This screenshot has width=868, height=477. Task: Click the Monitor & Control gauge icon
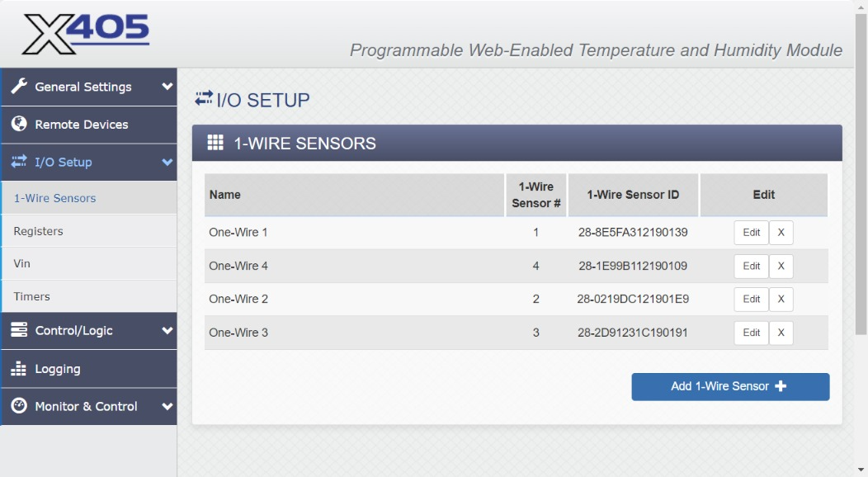(x=19, y=406)
